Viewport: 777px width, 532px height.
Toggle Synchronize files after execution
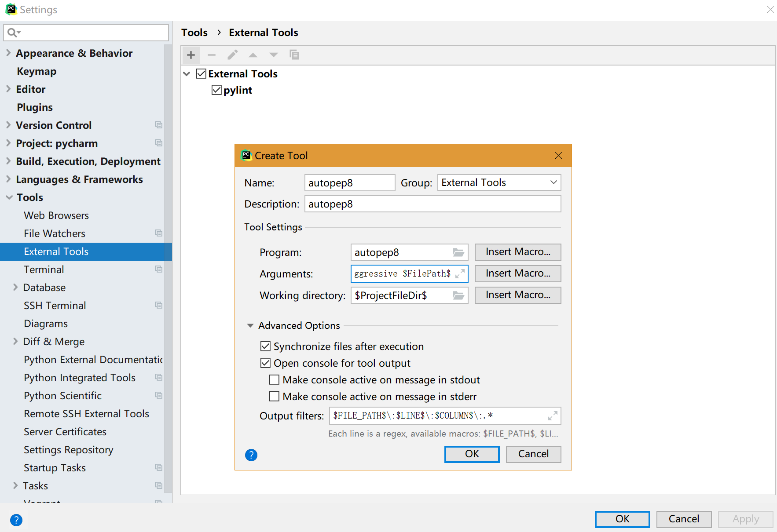click(265, 346)
